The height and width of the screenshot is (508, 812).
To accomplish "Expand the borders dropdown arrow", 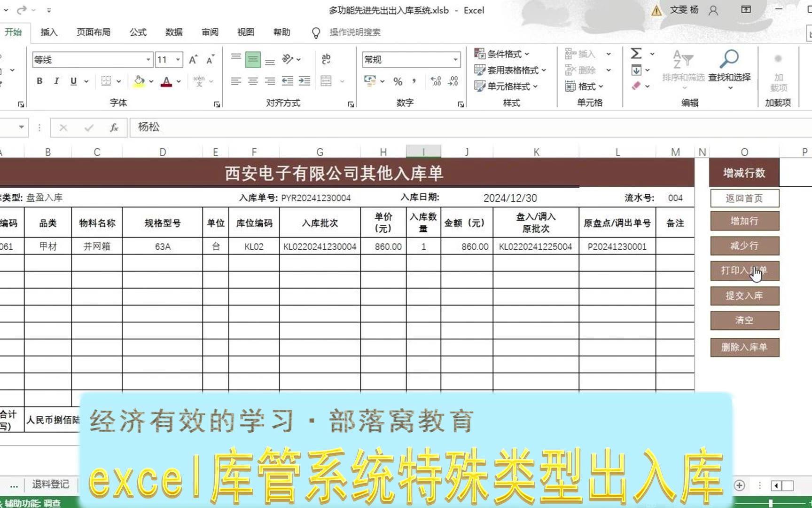I will click(x=118, y=81).
